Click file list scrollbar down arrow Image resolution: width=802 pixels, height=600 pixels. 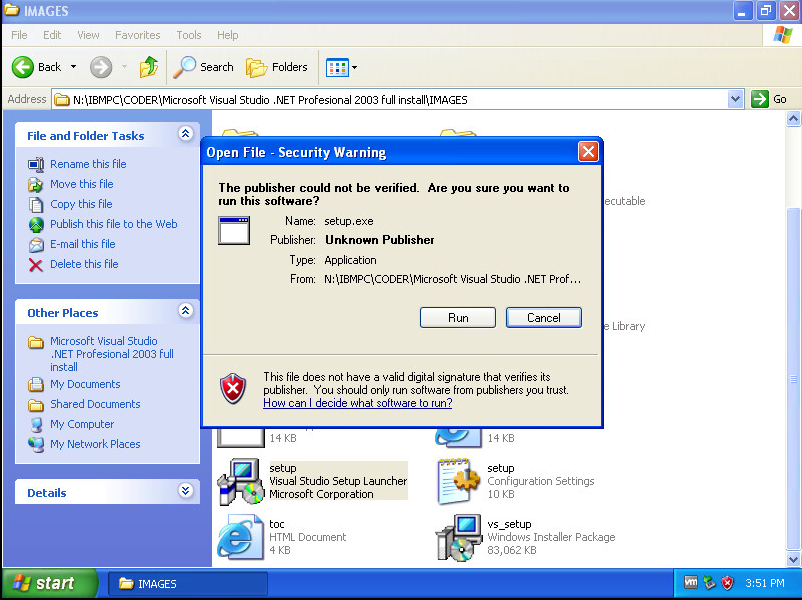pos(793,559)
